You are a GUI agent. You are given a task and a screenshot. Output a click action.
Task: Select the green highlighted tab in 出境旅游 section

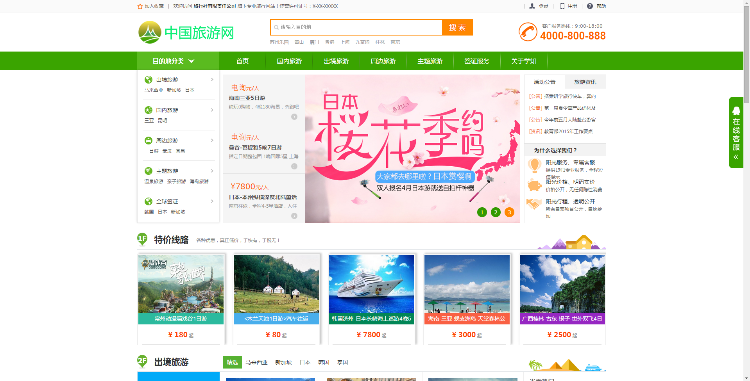[x=232, y=362]
